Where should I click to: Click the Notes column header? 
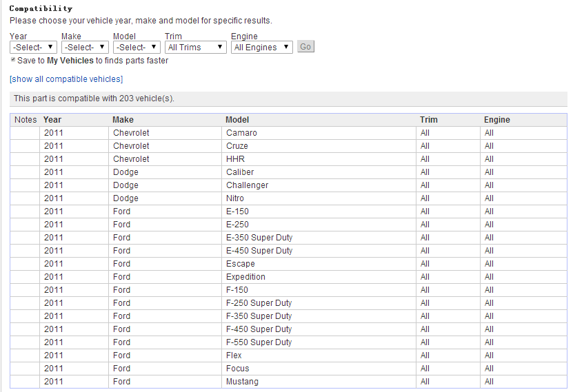(x=26, y=120)
